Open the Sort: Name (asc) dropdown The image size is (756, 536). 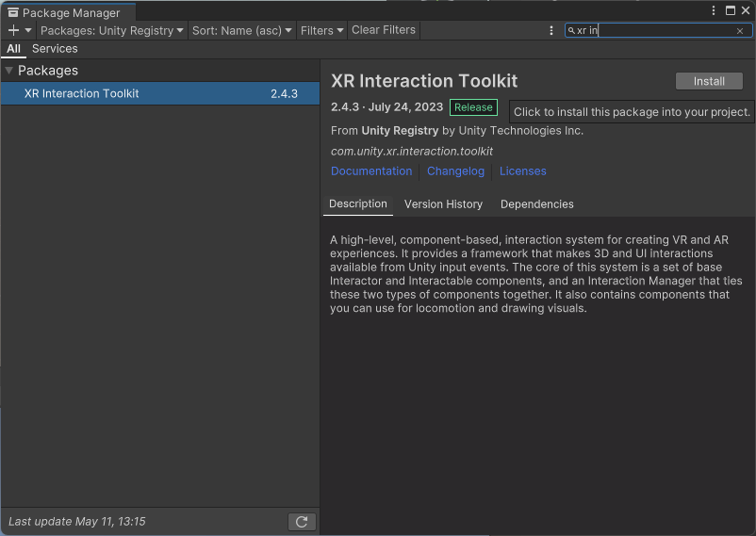241,30
